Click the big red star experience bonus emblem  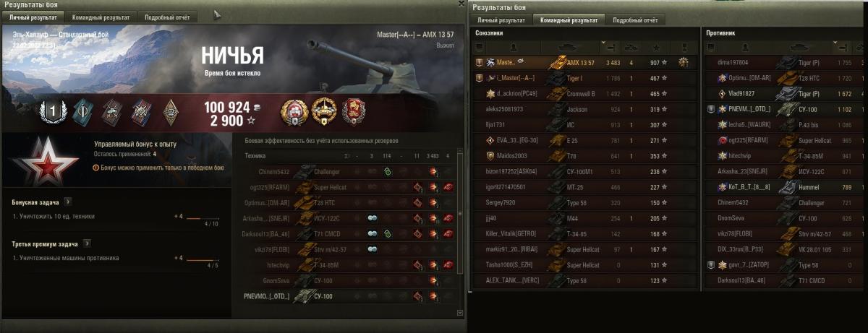(34, 160)
